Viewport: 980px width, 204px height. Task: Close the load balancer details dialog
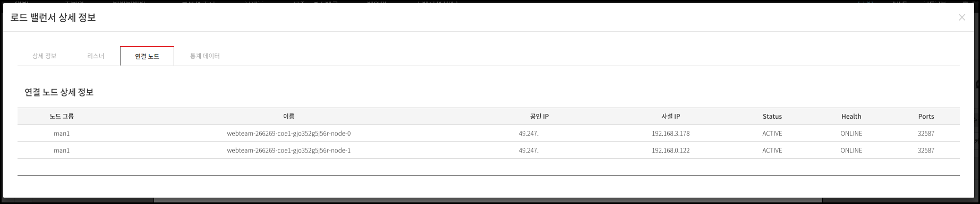(962, 17)
